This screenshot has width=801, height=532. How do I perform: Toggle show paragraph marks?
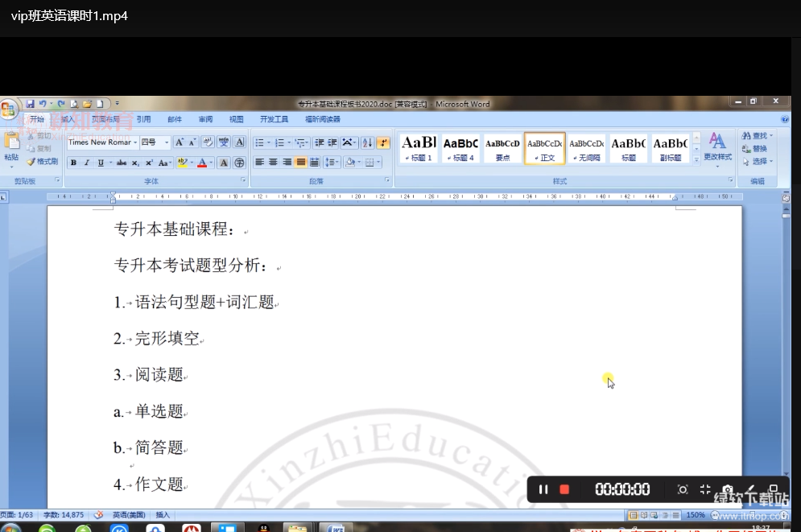[383, 142]
